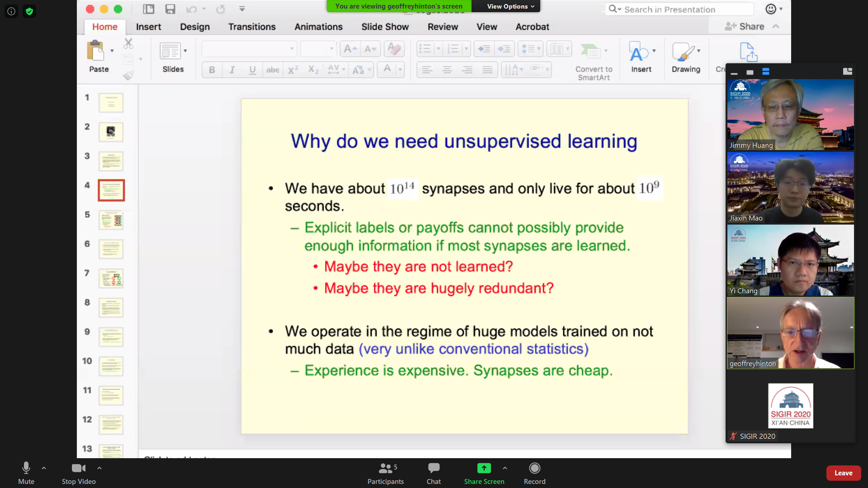Toggle Underline text formatting
868x488 pixels.
(252, 70)
